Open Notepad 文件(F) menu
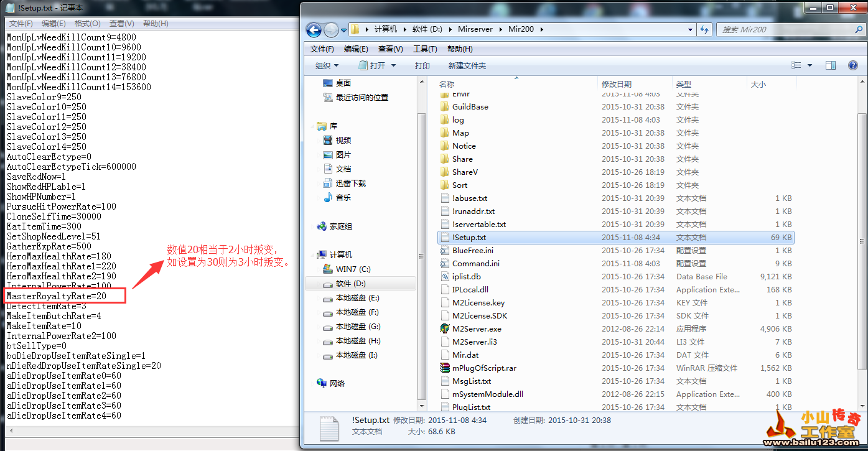This screenshot has height=451, width=868. coord(21,23)
